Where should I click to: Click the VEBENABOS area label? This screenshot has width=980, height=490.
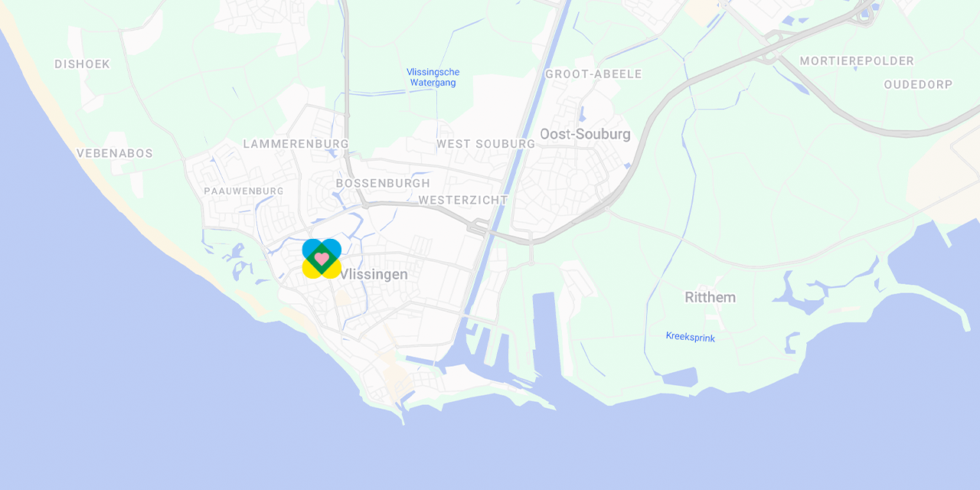tap(115, 153)
